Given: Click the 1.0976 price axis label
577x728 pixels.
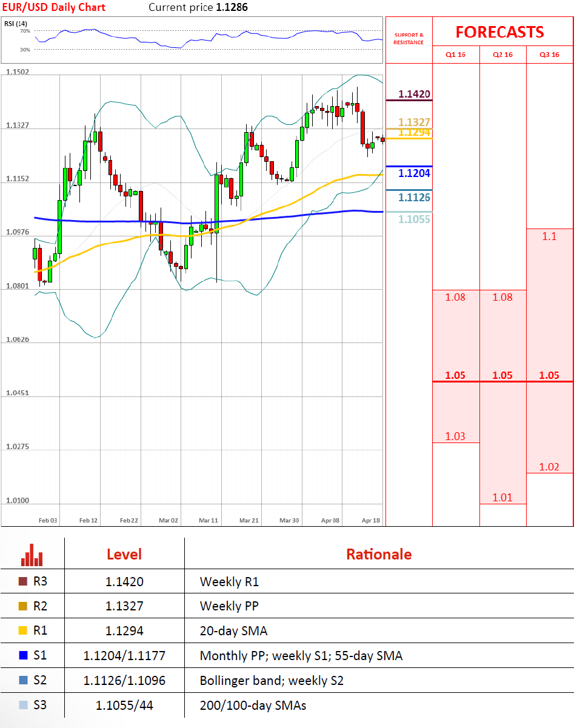Looking at the screenshot, I should coord(18,232).
